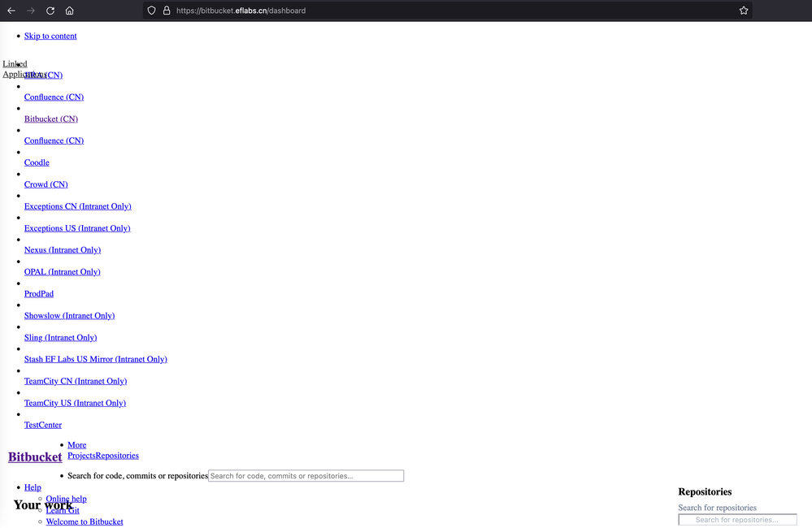The height and width of the screenshot is (528, 812).
Task: Open Nexus (Intranet Only) link
Action: click(x=63, y=249)
